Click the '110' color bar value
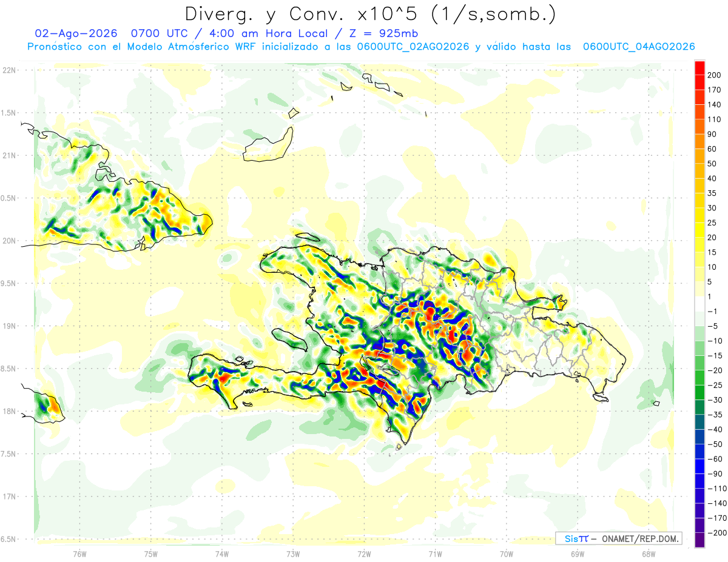This screenshot has width=728, height=562. [x=714, y=119]
